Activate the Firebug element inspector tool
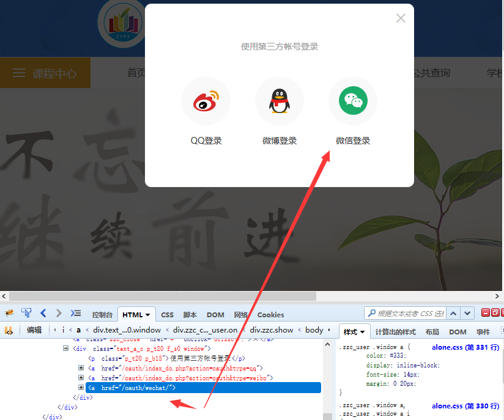 coord(26,314)
